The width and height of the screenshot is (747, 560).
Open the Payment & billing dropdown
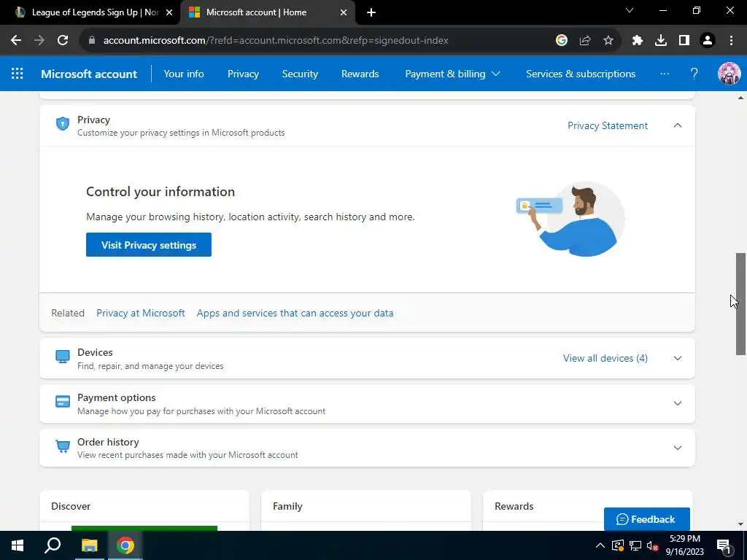(452, 74)
